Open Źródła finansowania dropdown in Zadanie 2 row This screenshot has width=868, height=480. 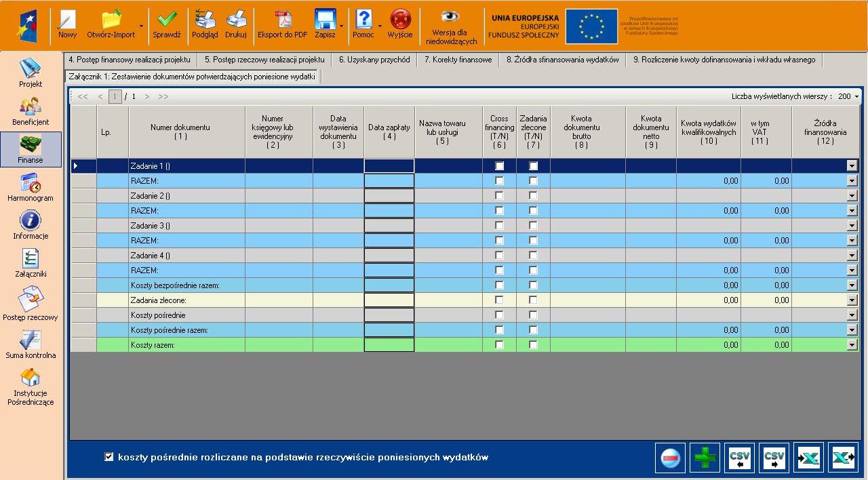pyautogui.click(x=852, y=196)
